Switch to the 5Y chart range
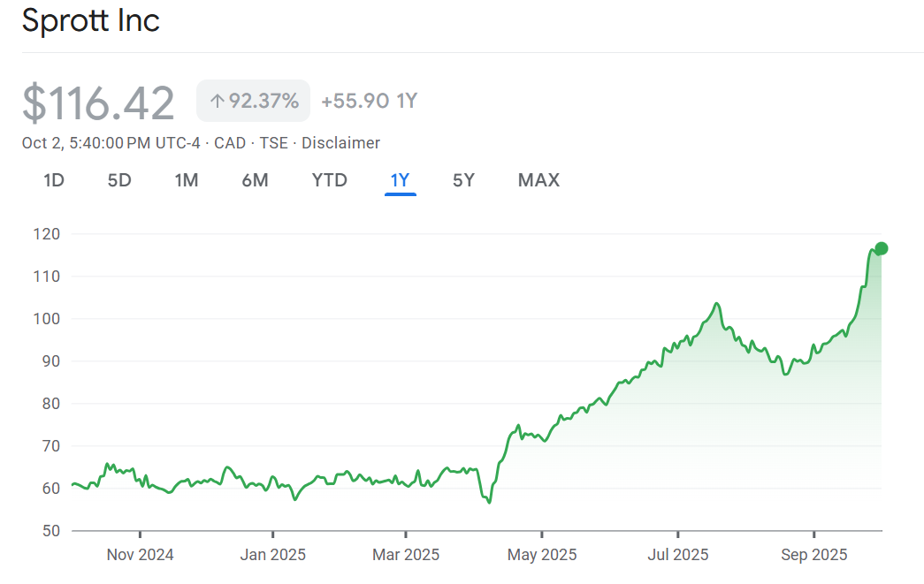Screen dimensions: 924x584 tap(463, 180)
